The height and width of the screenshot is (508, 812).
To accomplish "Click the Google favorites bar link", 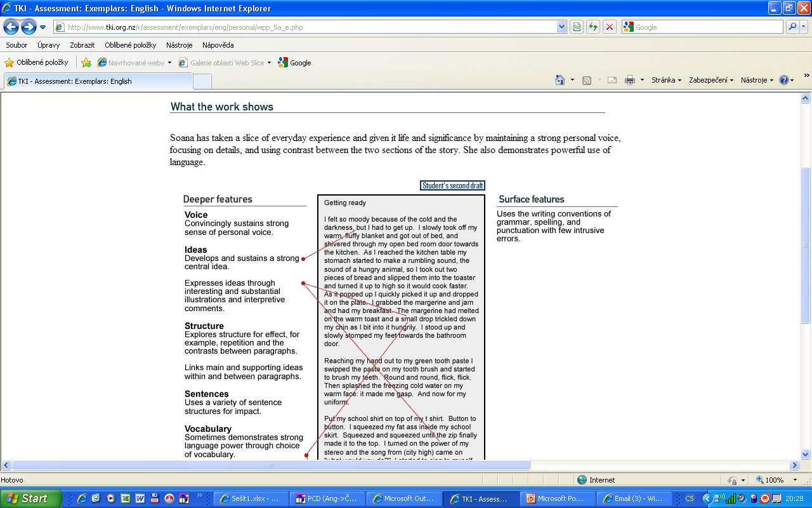I will coord(295,63).
